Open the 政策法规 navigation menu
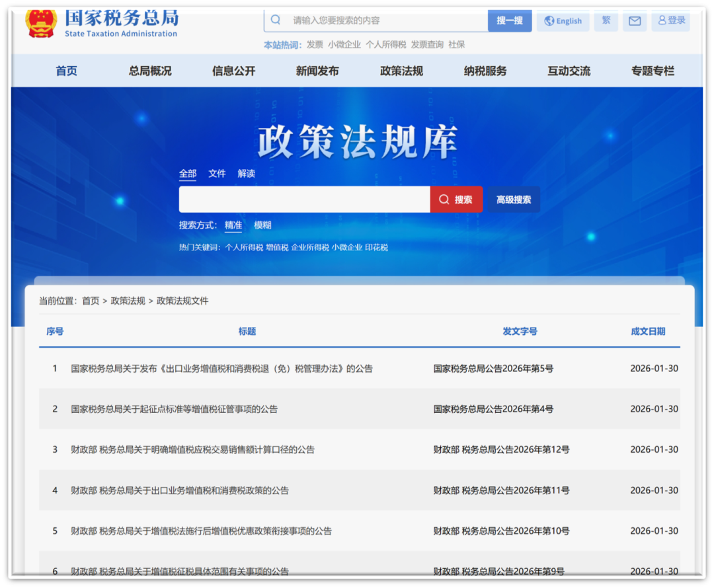Screen dimensions: 714x588 click(x=401, y=71)
